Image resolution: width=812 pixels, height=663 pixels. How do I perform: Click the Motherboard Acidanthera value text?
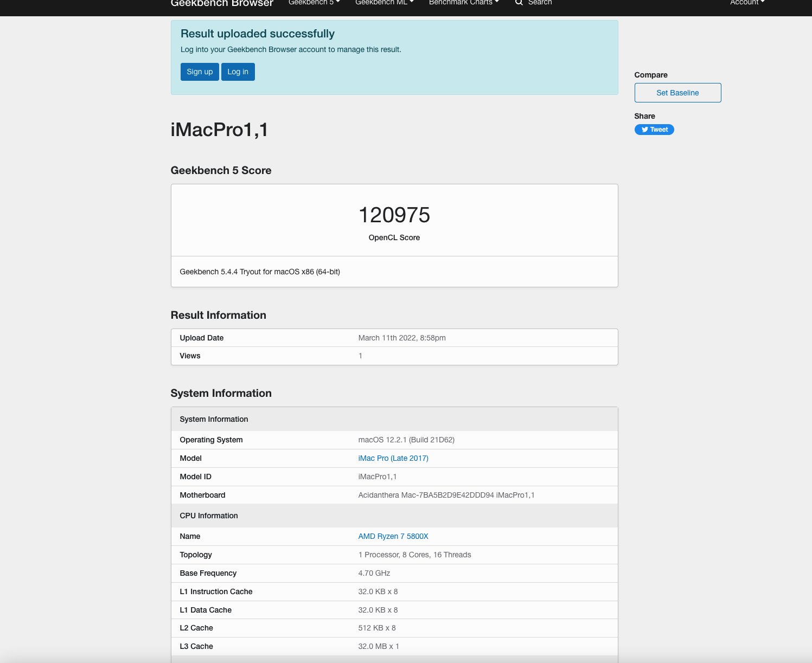click(446, 495)
